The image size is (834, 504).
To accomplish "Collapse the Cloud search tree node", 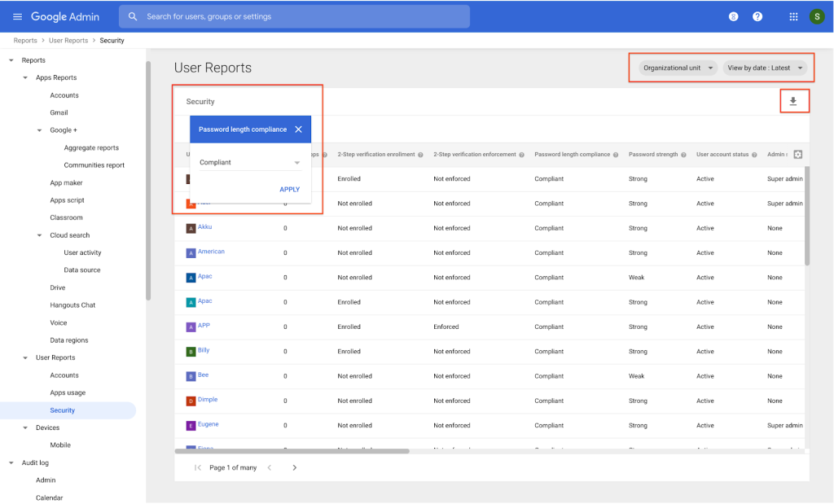I will tap(40, 235).
